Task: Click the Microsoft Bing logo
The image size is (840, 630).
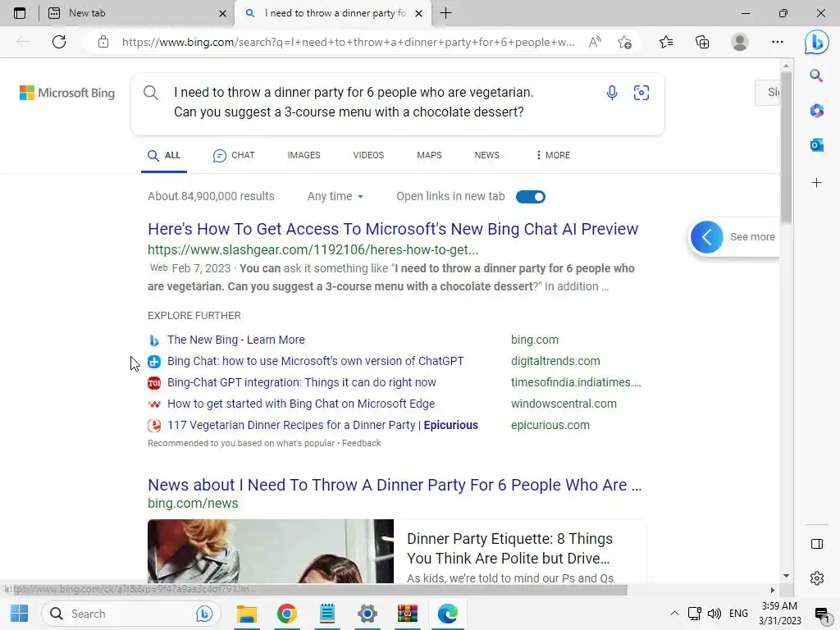Action: (x=67, y=93)
